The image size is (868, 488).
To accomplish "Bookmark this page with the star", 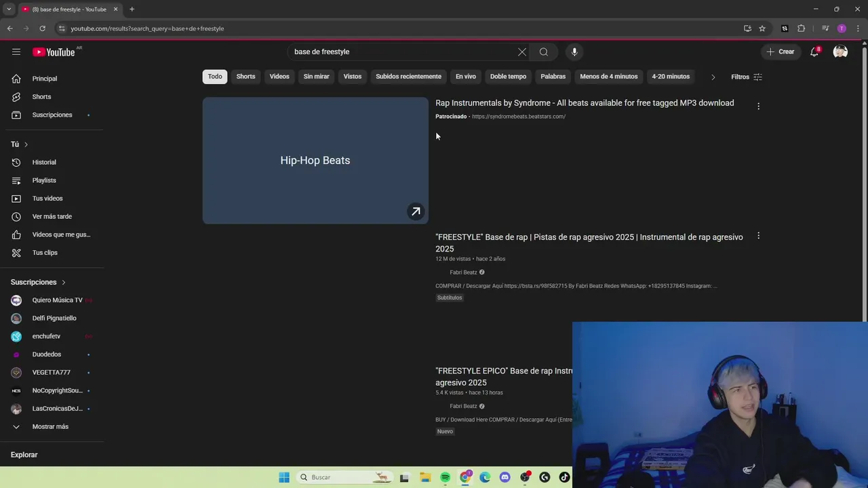I will click(762, 28).
